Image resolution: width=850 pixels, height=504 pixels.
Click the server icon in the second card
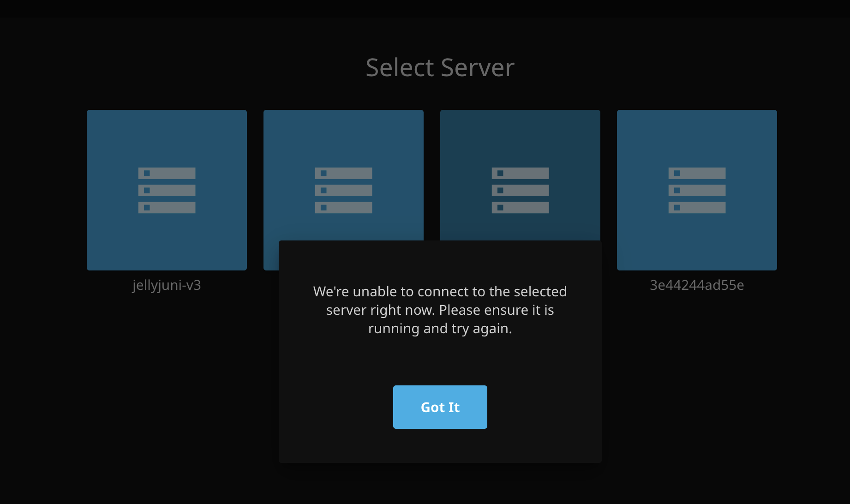click(x=343, y=190)
